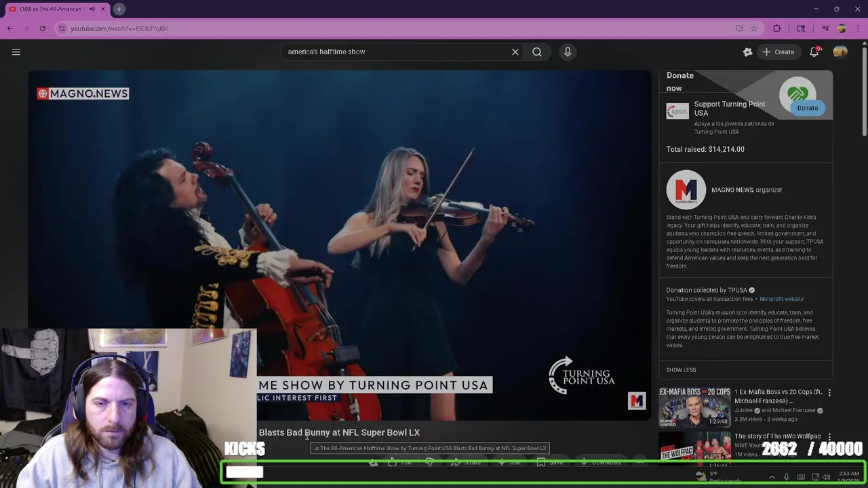The image size is (868, 488).
Task: Open The story of The nWo Wolfpac title
Action: 777,436
